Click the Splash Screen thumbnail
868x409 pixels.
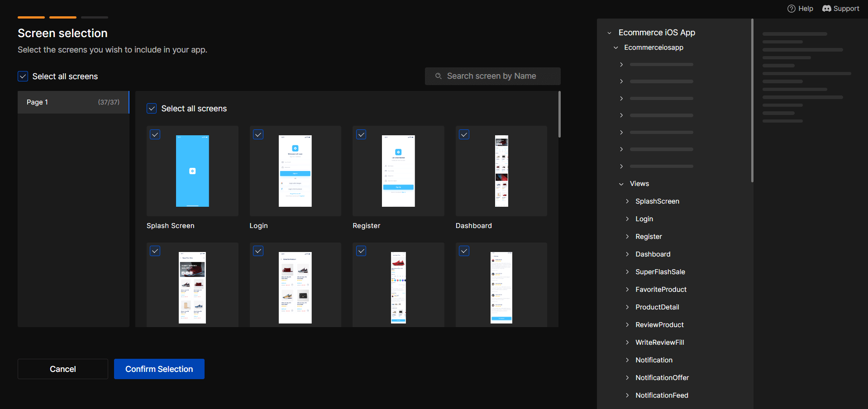coord(192,171)
